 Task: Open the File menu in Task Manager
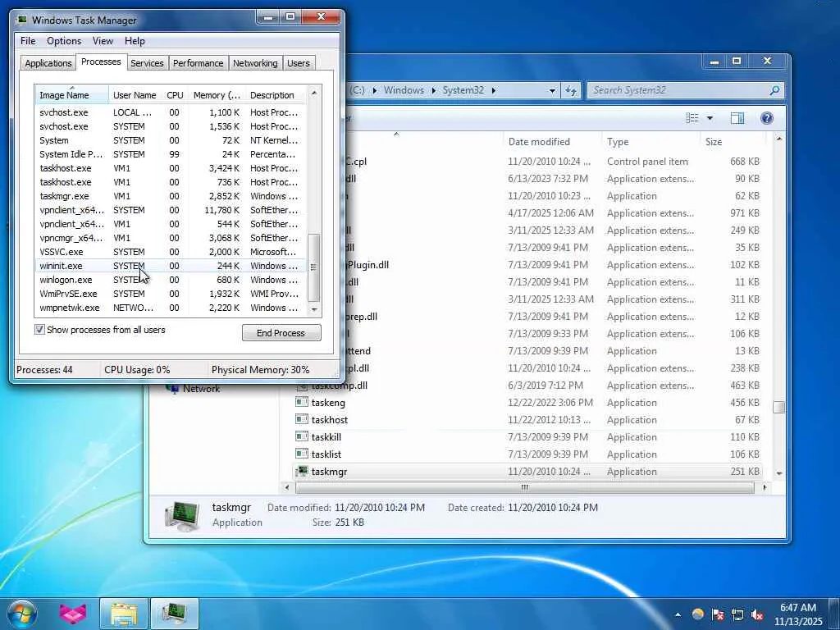click(x=28, y=41)
